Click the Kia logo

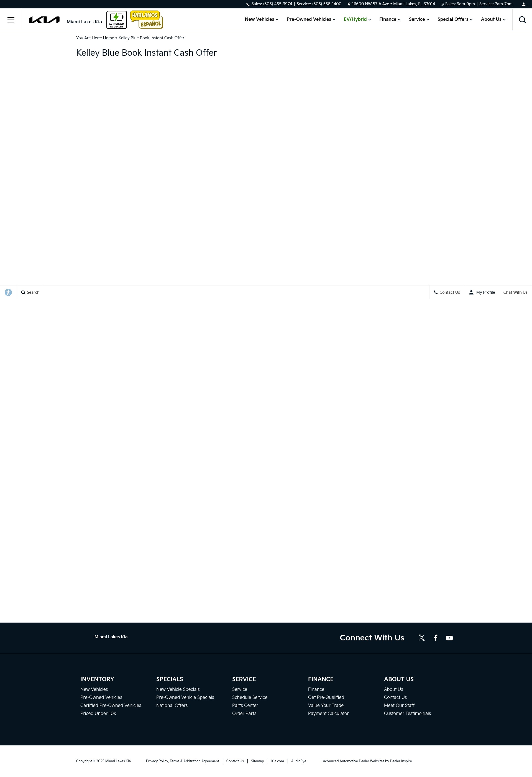click(x=44, y=20)
